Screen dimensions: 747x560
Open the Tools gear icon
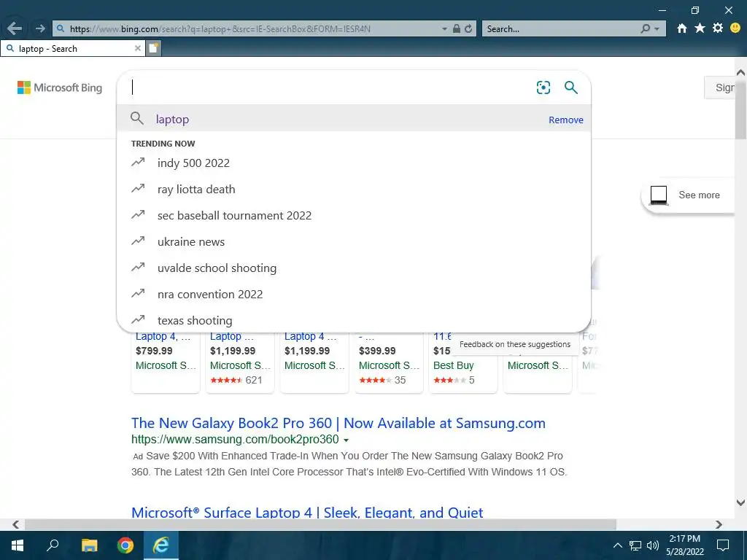(x=718, y=28)
